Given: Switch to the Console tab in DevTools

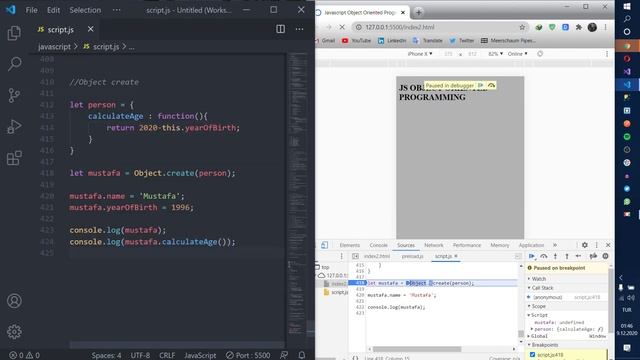Looking at the screenshot, I should [378, 245].
